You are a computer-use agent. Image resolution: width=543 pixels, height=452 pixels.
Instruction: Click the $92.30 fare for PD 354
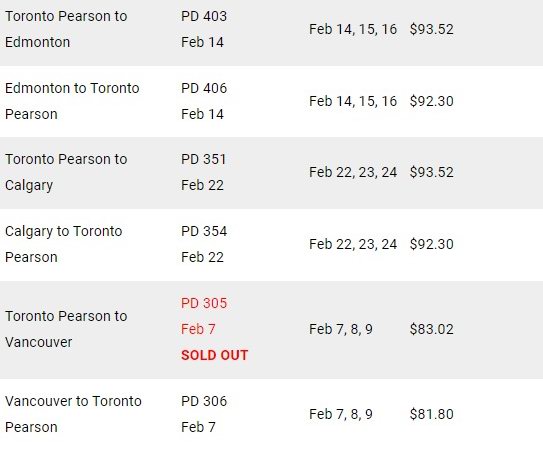click(x=431, y=244)
